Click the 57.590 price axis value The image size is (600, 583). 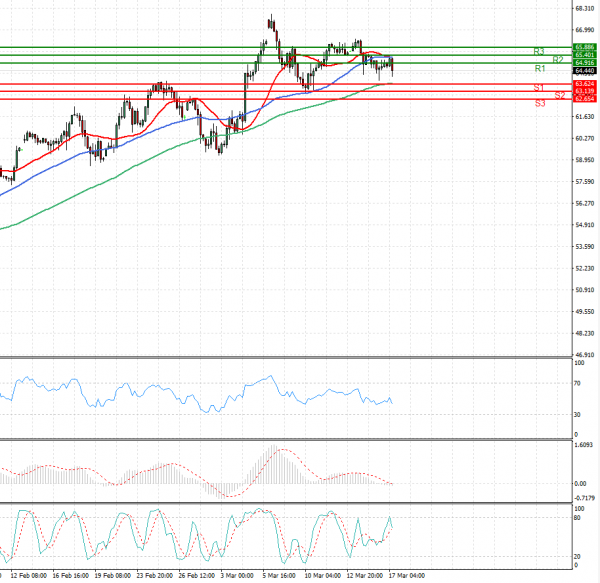click(585, 181)
